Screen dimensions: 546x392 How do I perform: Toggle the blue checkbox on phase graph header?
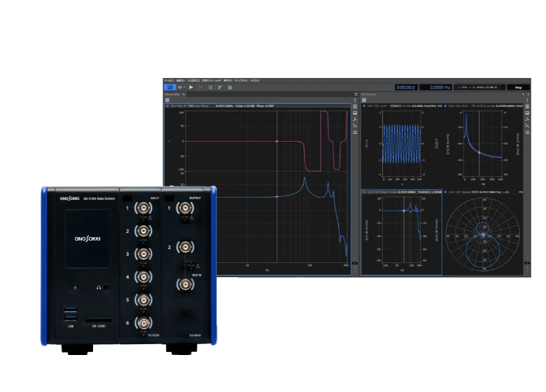[x=167, y=105]
